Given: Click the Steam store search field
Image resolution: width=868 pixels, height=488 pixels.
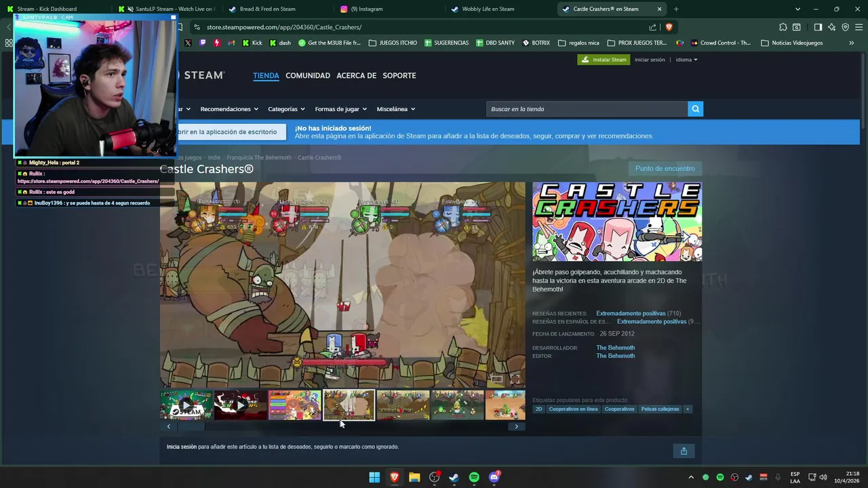Looking at the screenshot, I should [x=587, y=109].
